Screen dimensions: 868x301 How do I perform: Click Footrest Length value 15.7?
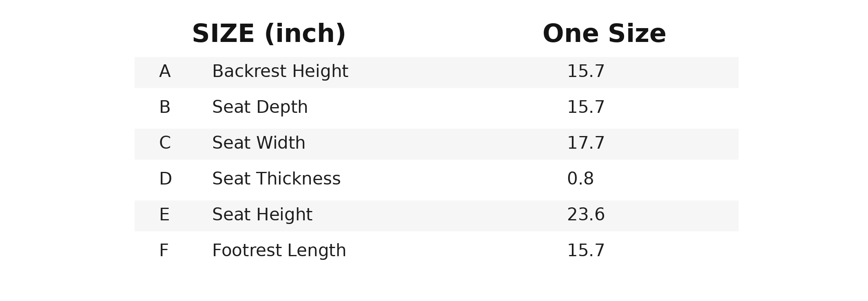(586, 251)
